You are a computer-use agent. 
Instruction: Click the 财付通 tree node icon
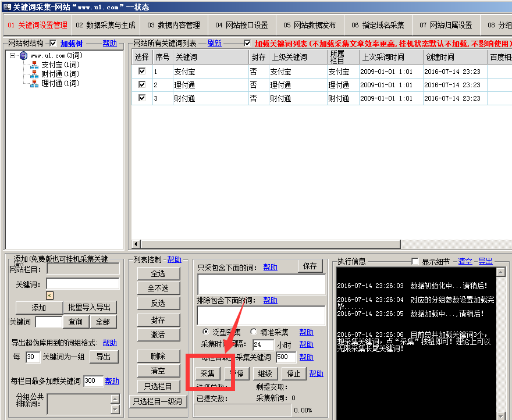pos(34,74)
